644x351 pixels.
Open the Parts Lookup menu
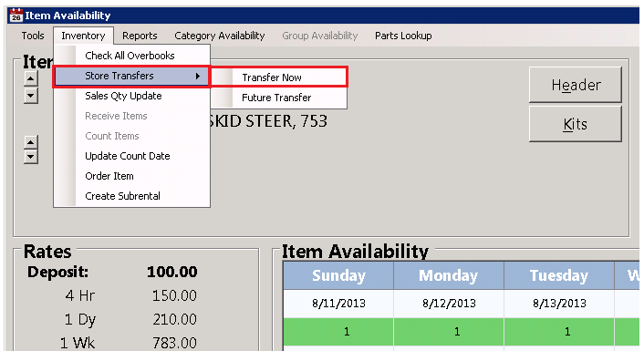[x=403, y=36]
